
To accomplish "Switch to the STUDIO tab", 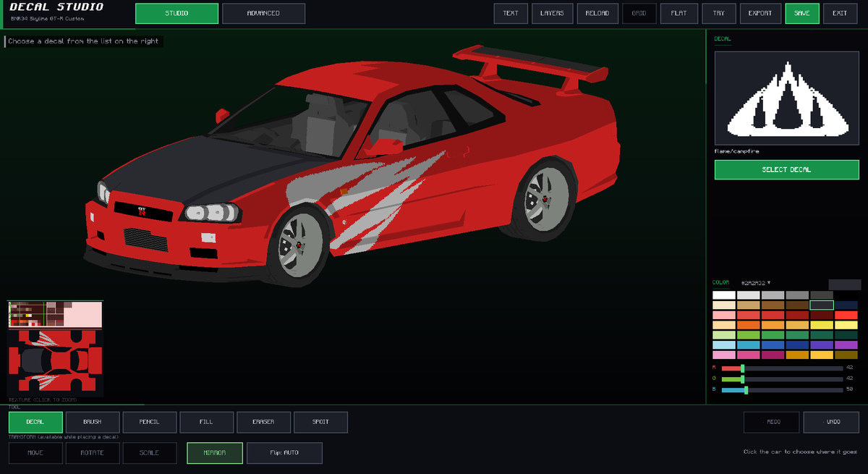I will click(176, 13).
